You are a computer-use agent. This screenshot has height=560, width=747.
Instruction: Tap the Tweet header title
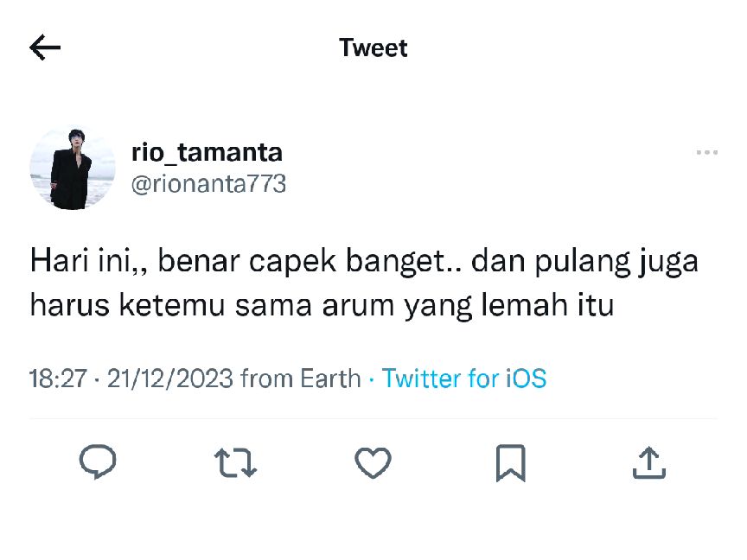tap(373, 48)
